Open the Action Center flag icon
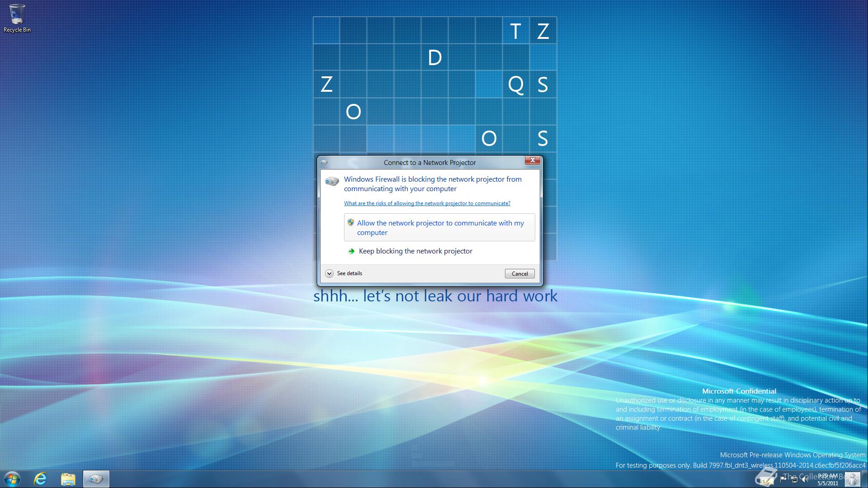The image size is (868, 488). click(x=783, y=479)
